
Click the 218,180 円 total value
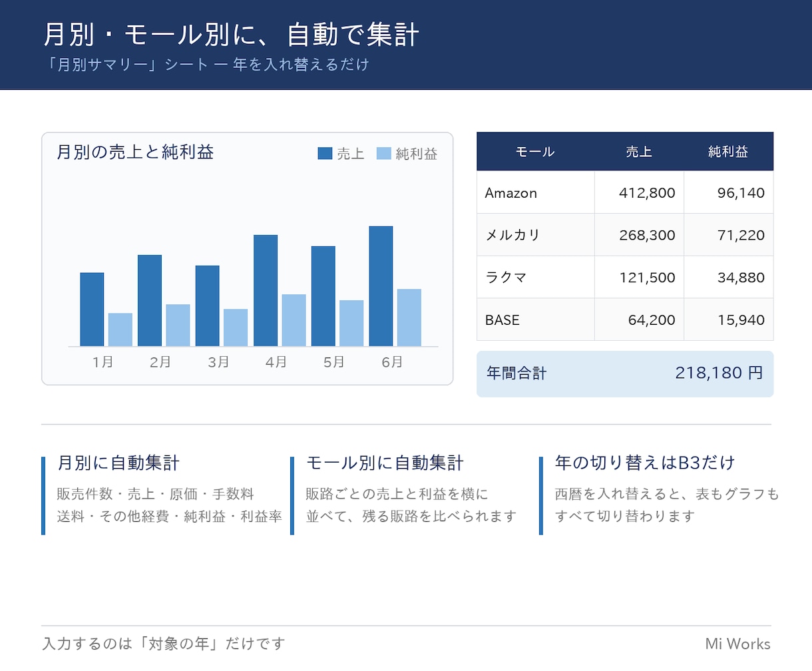click(719, 373)
